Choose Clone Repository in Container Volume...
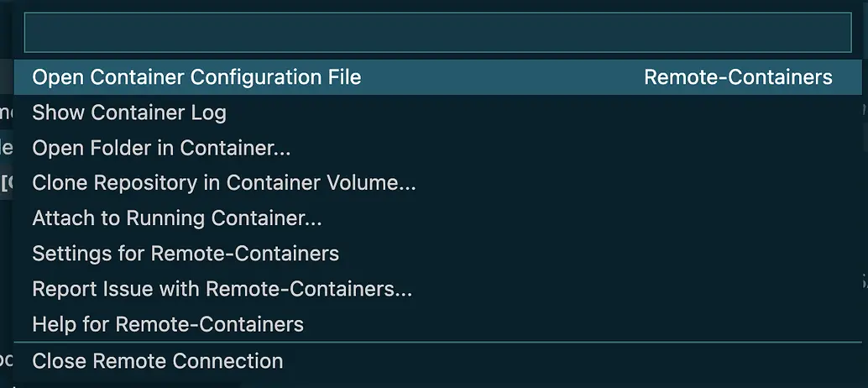The image size is (868, 388). pyautogui.click(x=437, y=182)
